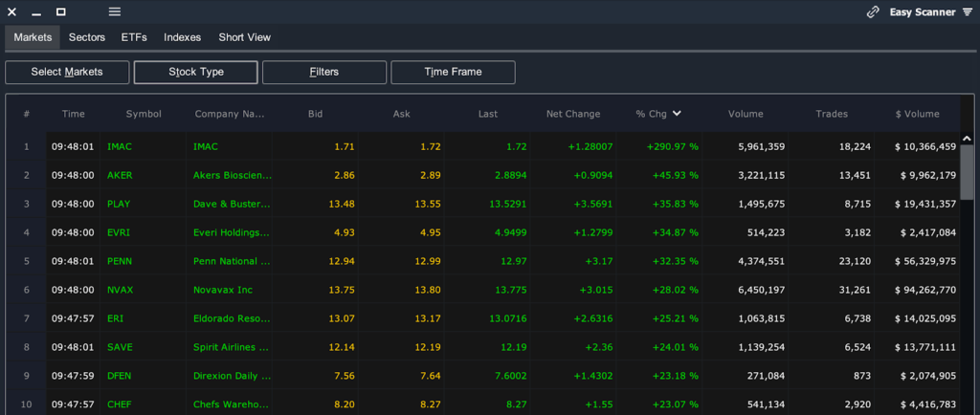Click the 6,450,197 volume value
This screenshot has width=980, height=415.
pyautogui.click(x=761, y=290)
